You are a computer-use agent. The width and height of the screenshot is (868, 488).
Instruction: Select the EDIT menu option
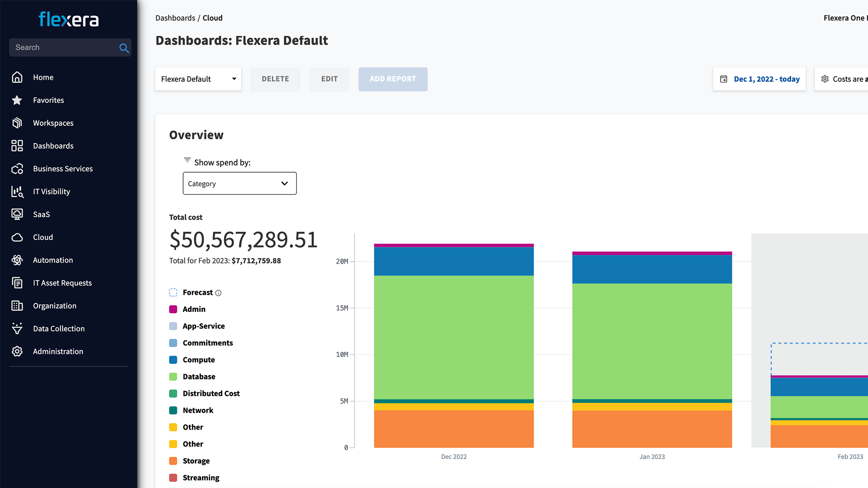pyautogui.click(x=330, y=78)
